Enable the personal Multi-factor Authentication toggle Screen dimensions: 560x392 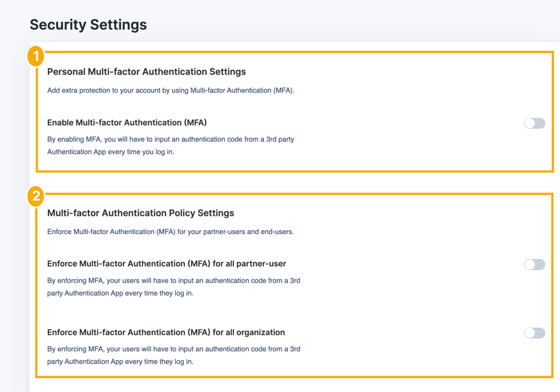[x=534, y=123]
